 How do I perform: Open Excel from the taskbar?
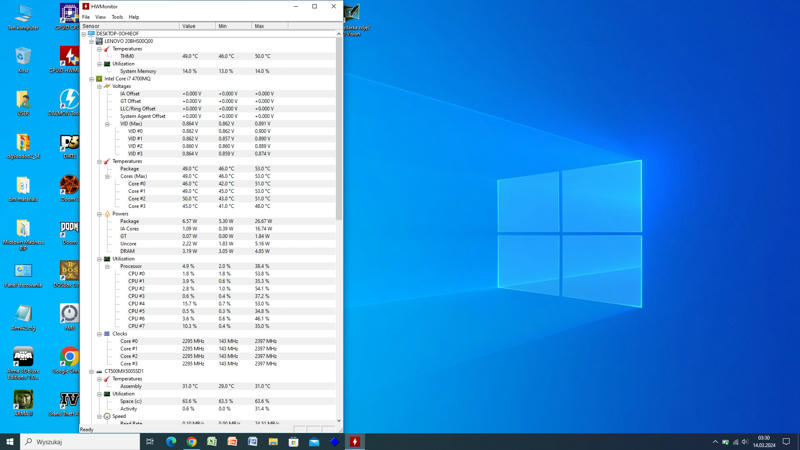[x=212, y=442]
